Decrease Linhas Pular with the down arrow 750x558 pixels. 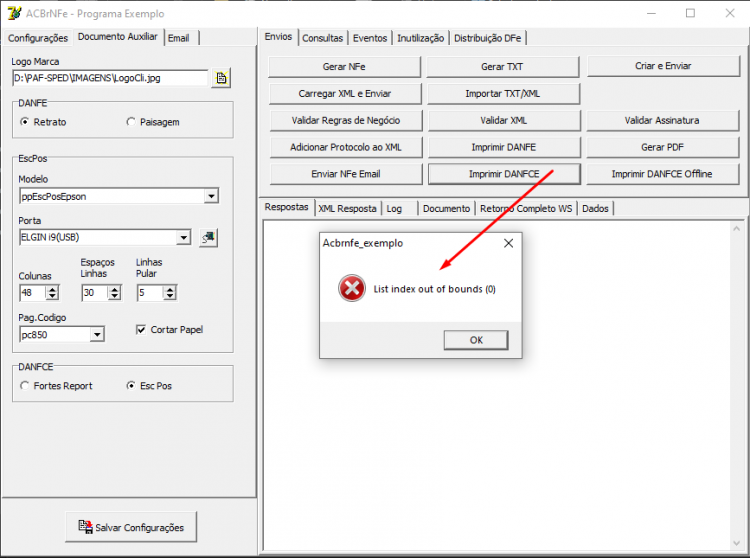coord(170,296)
